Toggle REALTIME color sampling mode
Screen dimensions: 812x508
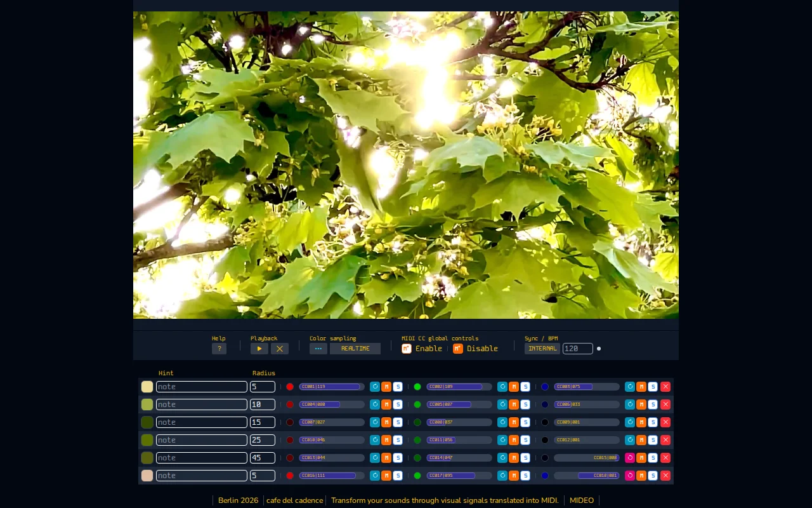[355, 349]
